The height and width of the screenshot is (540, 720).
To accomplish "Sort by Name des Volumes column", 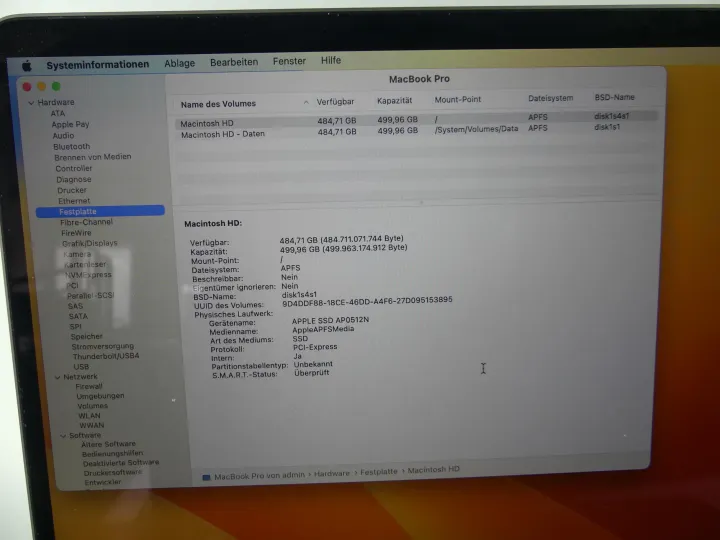I will [x=218, y=104].
